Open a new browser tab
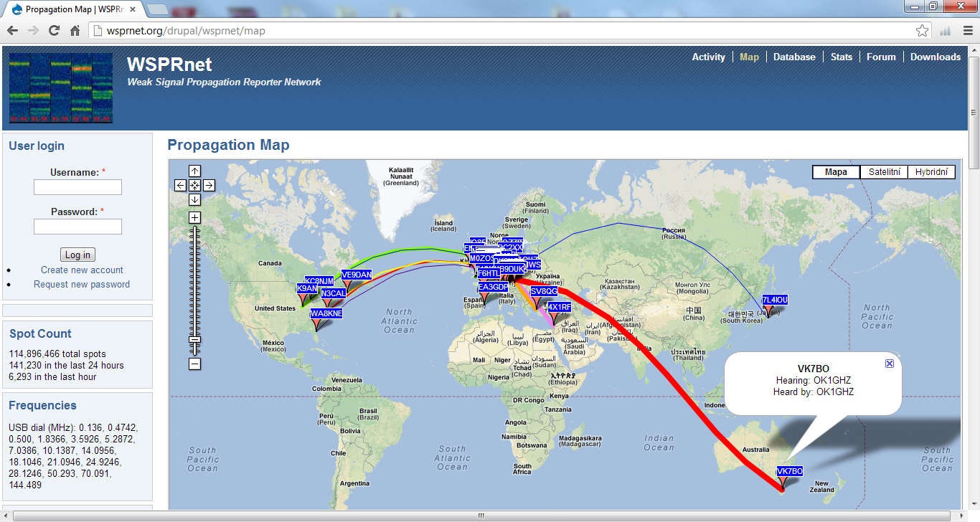980x522 pixels. (x=158, y=9)
